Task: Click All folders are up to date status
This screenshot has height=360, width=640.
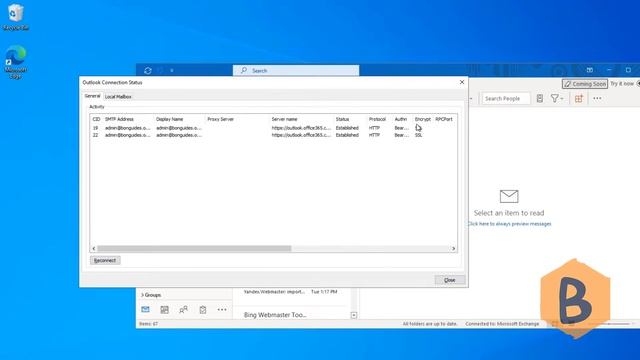Action: 430,324
